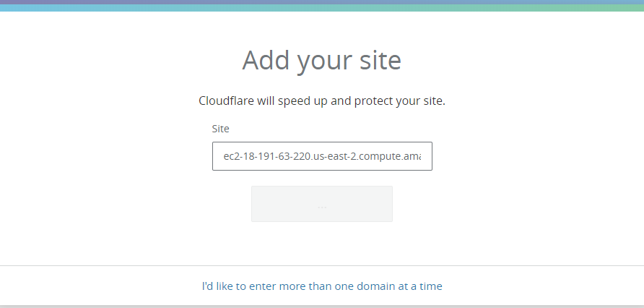
Task: Click the disabled loading button below the input
Action: [x=322, y=204]
